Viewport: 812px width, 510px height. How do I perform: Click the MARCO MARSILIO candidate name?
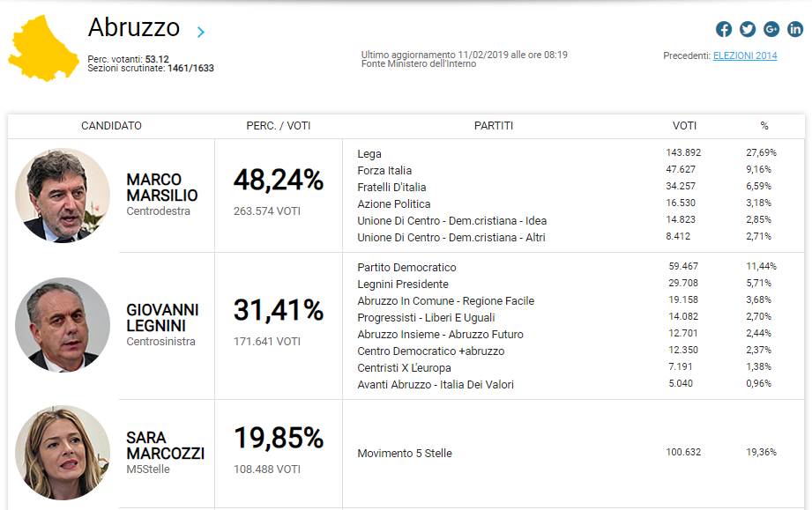(162, 188)
